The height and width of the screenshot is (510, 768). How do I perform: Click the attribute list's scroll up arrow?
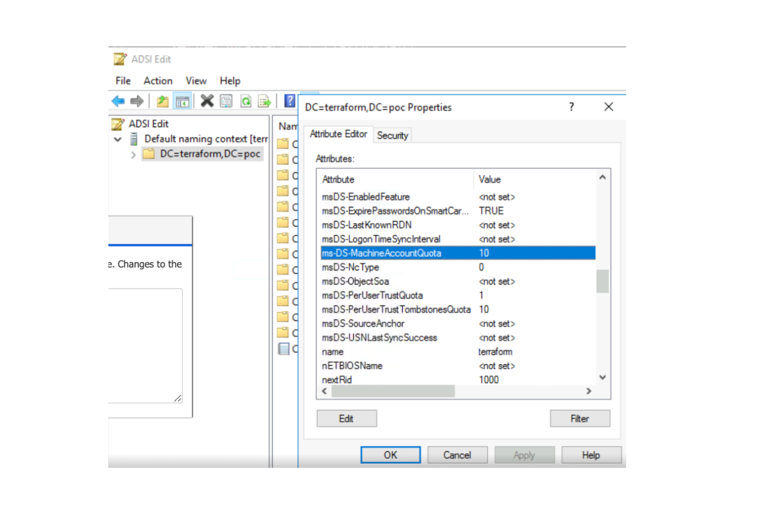(602, 177)
